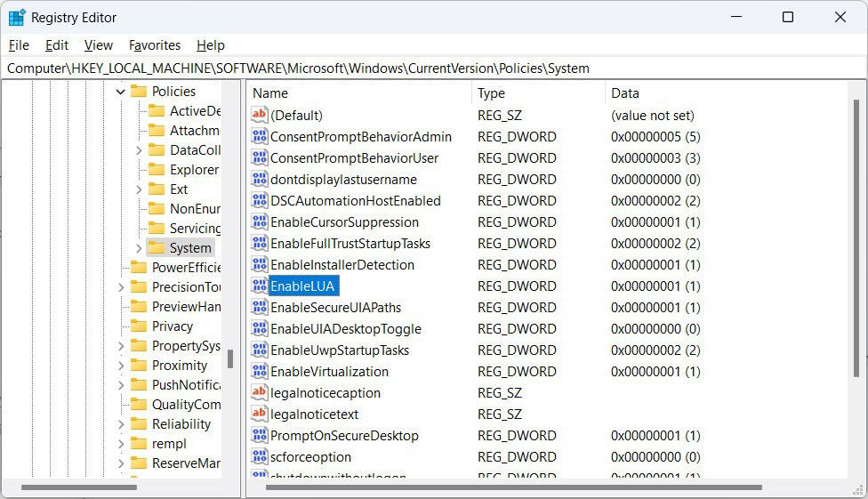
Task: Click the EnableCursorSuppression DWORD icon
Action: coord(259,221)
